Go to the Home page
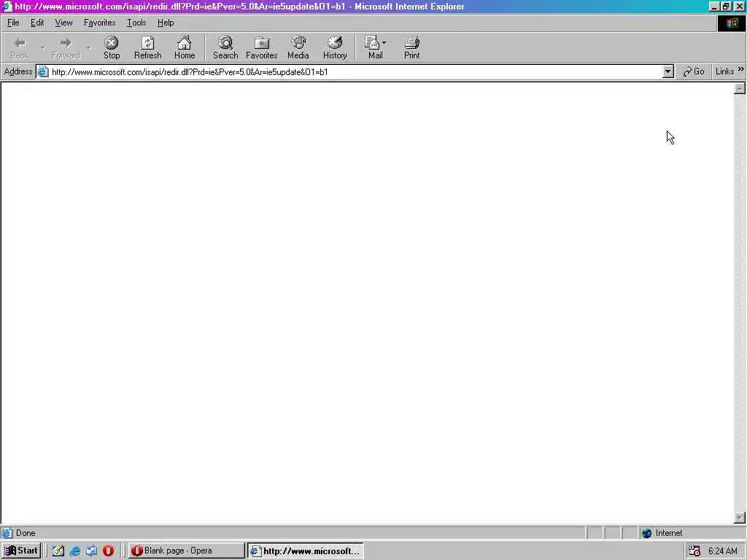This screenshot has width=747, height=560. pyautogui.click(x=185, y=47)
